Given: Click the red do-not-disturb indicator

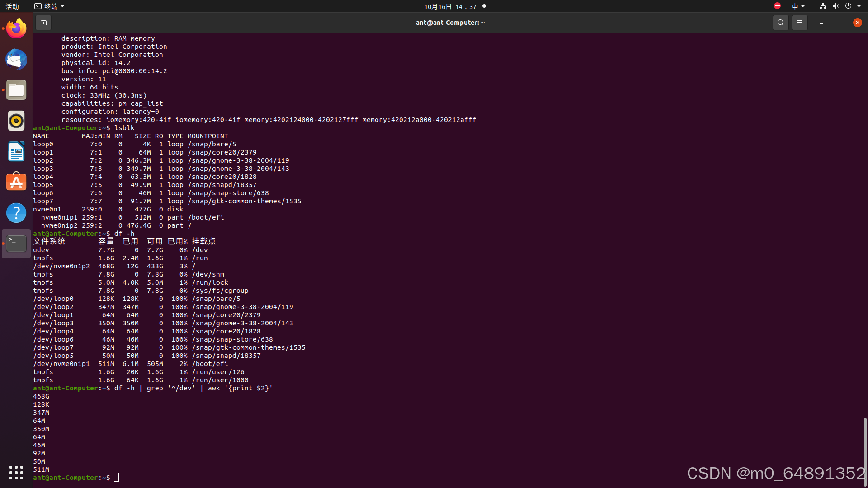Looking at the screenshot, I should [x=777, y=6].
